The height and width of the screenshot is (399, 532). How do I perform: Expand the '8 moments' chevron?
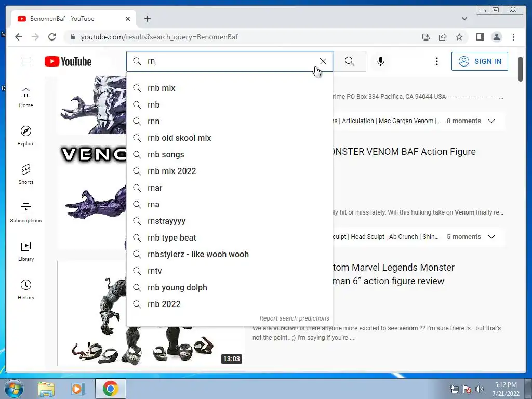[491, 121]
